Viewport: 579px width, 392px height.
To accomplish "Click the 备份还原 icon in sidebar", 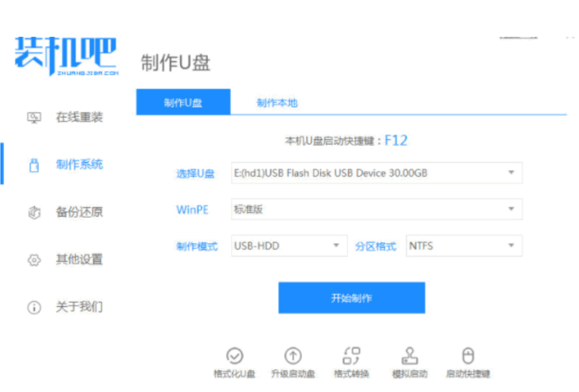I will click(34, 212).
